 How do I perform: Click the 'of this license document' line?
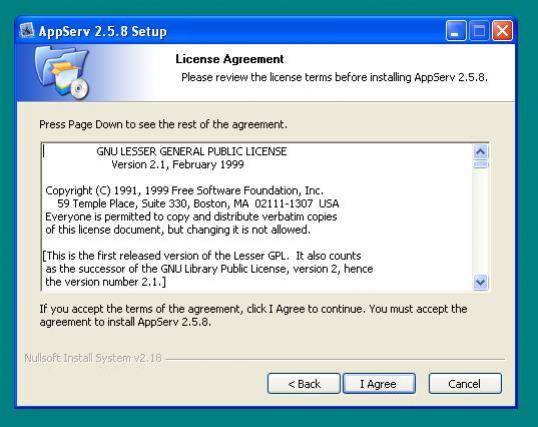point(178,230)
